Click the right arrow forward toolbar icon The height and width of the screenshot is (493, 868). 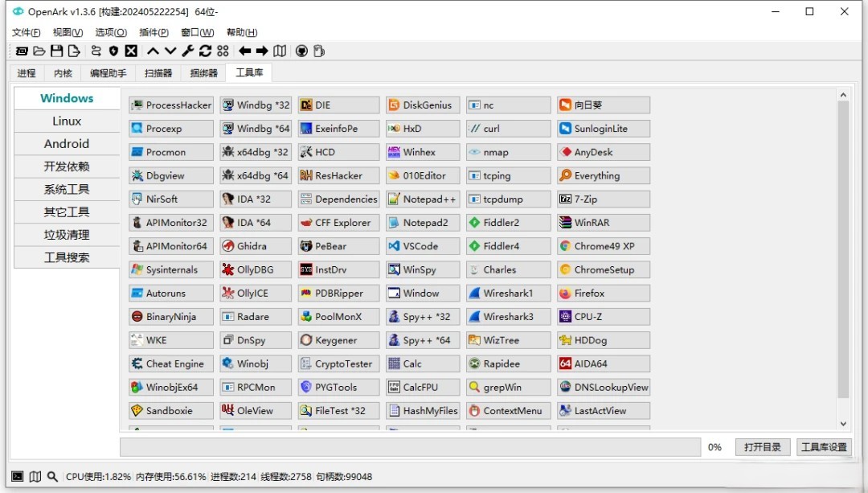pyautogui.click(x=262, y=51)
